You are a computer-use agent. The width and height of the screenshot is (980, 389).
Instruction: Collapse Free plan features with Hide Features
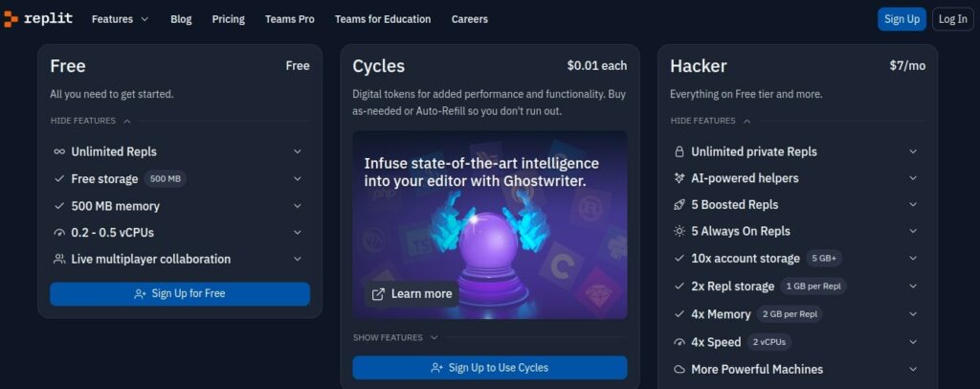[90, 121]
